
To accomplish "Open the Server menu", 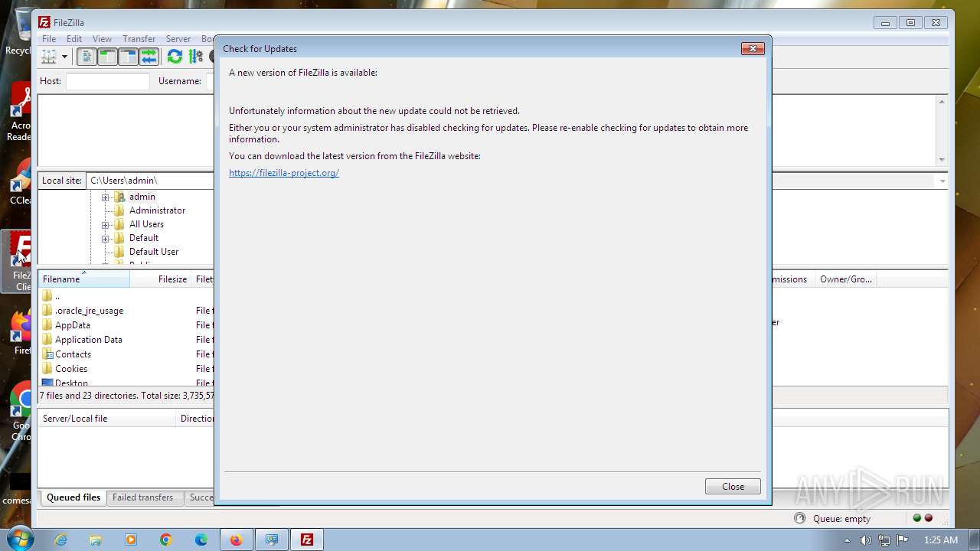I will click(178, 39).
